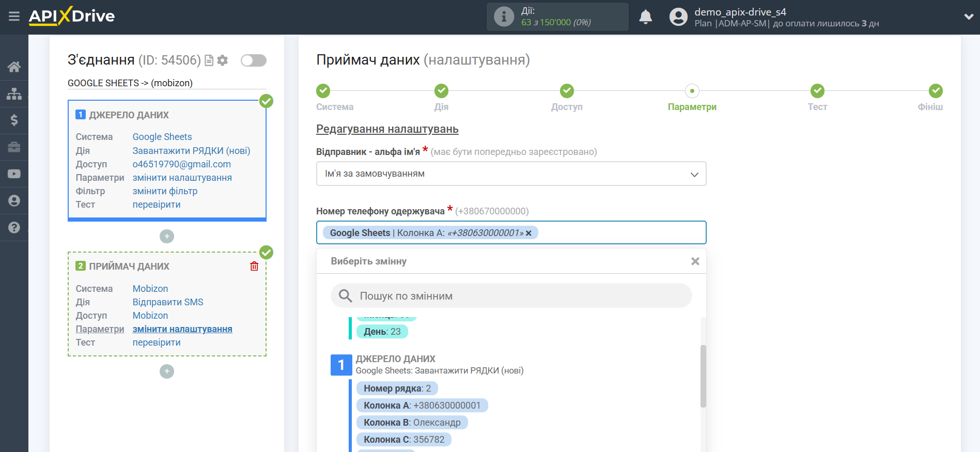Click source перевірити test link
Image resolution: width=980 pixels, height=452 pixels.
coord(157,205)
